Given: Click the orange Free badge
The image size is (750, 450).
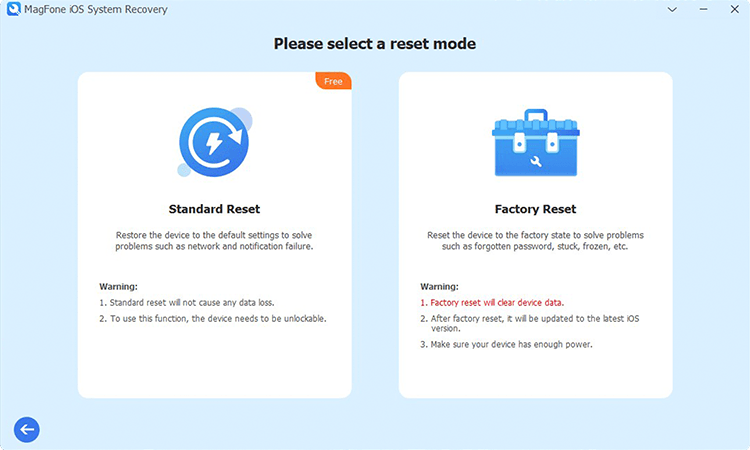Looking at the screenshot, I should click(x=333, y=81).
